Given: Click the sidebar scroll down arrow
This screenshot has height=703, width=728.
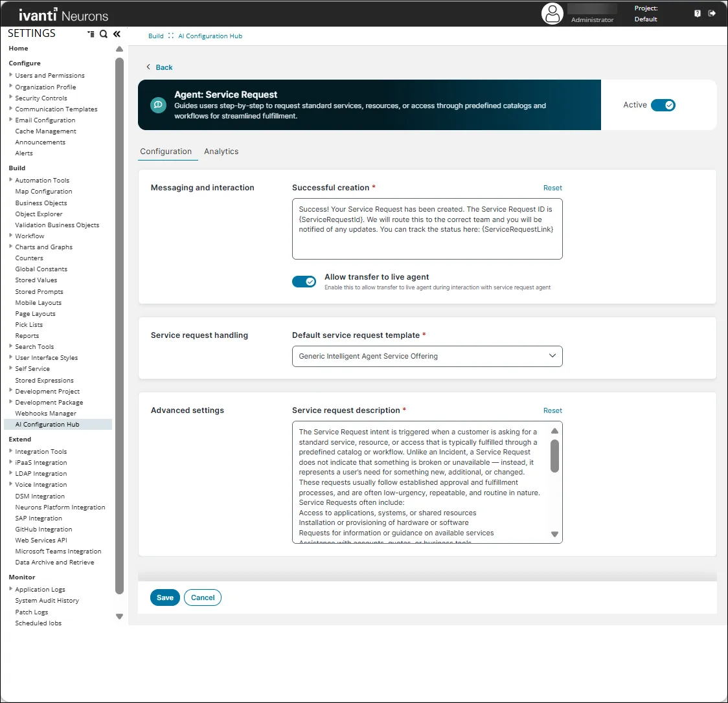Looking at the screenshot, I should pos(119,617).
